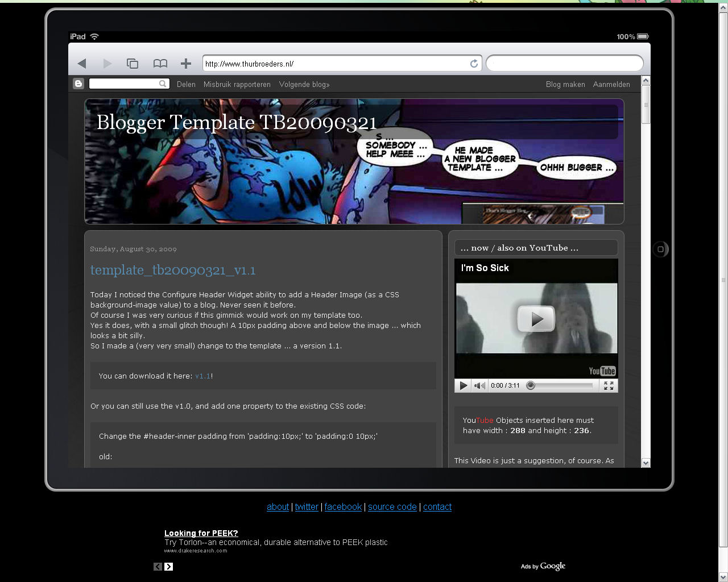Click the browser back arrow
728x582 pixels.
pyautogui.click(x=82, y=64)
